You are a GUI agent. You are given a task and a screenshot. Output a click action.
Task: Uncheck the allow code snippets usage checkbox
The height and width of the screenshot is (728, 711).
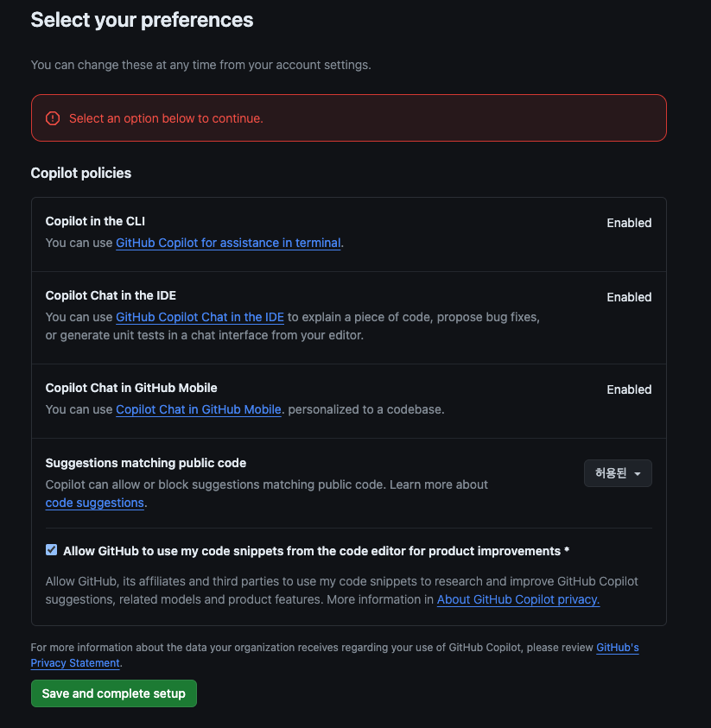coord(52,550)
